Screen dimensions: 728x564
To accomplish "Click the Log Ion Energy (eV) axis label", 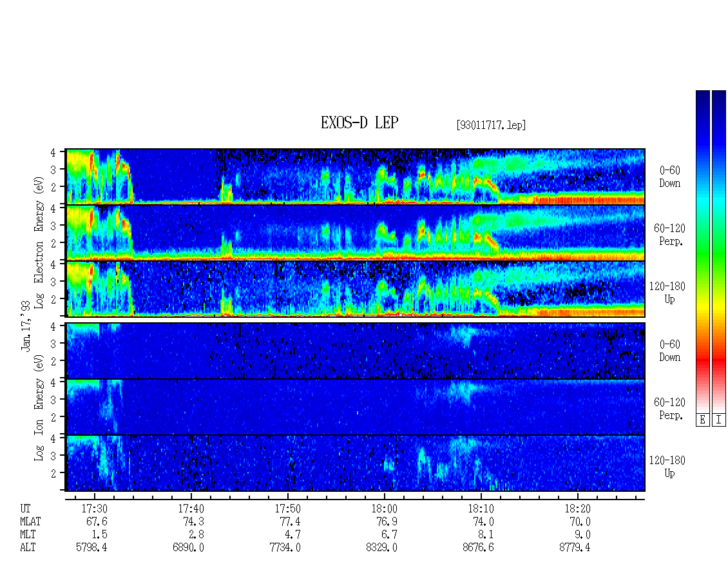I will [x=39, y=407].
